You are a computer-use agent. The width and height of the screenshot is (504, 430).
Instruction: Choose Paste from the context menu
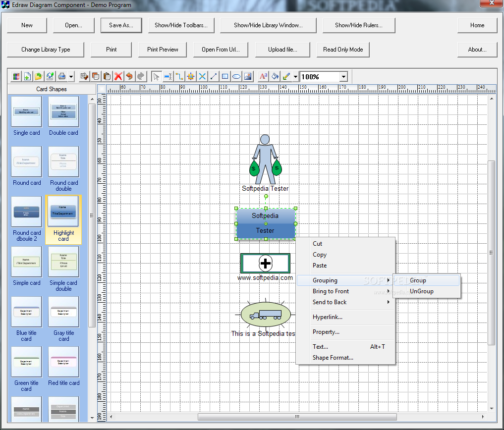pyautogui.click(x=345, y=266)
